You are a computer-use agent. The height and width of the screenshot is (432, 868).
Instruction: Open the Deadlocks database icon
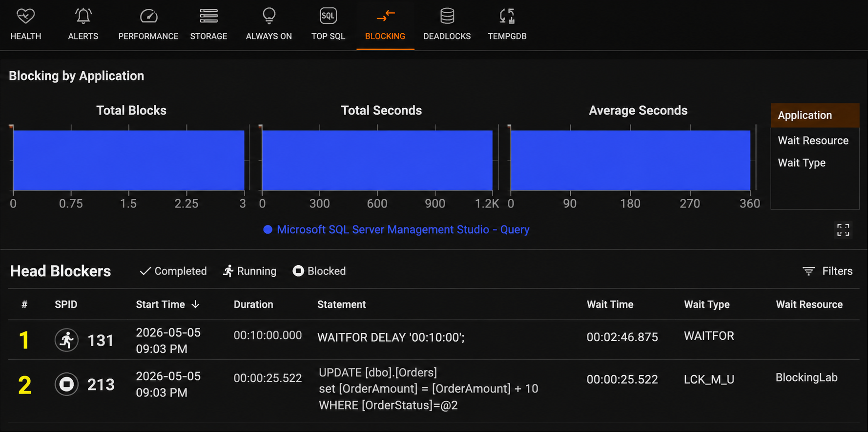pos(447,16)
